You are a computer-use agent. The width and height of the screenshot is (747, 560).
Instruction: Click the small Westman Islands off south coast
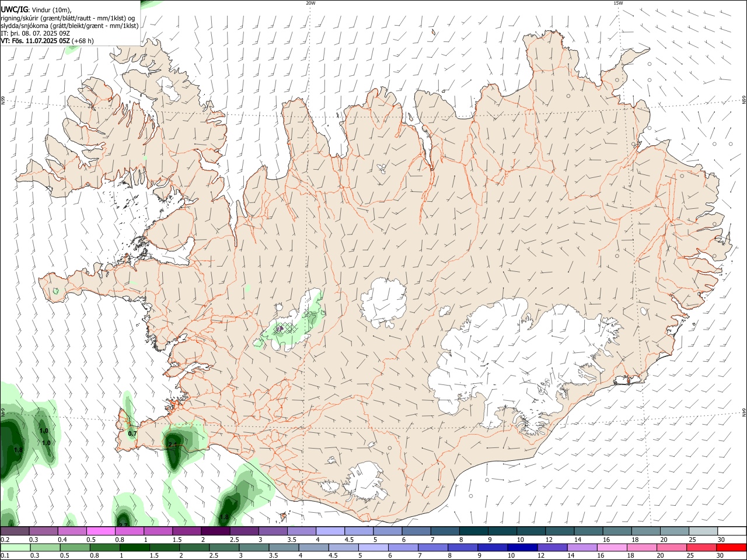click(284, 516)
